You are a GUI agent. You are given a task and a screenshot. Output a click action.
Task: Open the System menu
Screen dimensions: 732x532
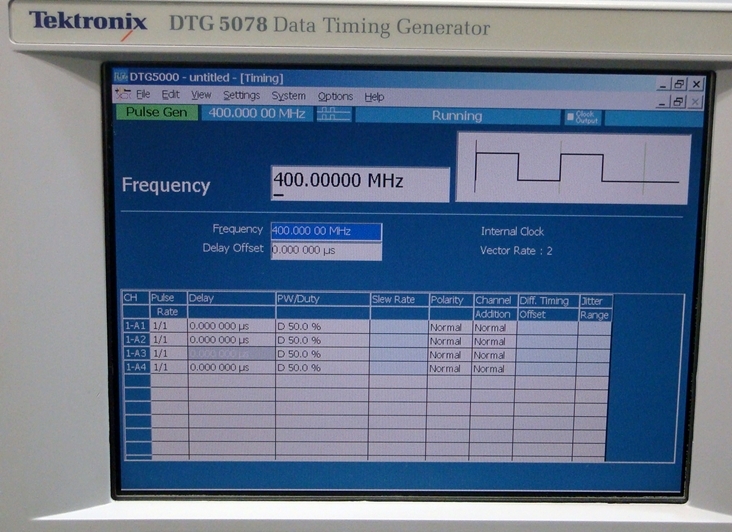(289, 96)
